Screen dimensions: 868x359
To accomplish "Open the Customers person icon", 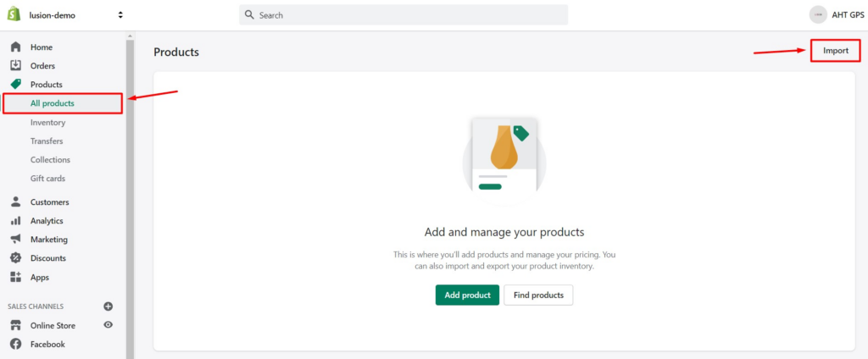I will [x=15, y=202].
